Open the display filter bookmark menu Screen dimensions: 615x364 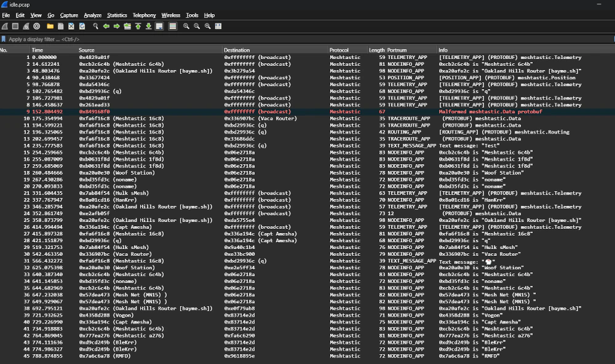click(4, 39)
